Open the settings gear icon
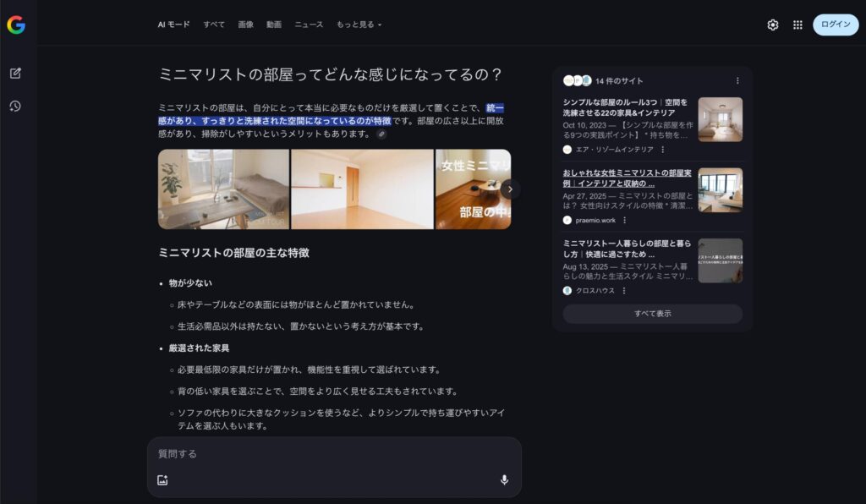Screen dimensions: 866x504 (x=772, y=25)
